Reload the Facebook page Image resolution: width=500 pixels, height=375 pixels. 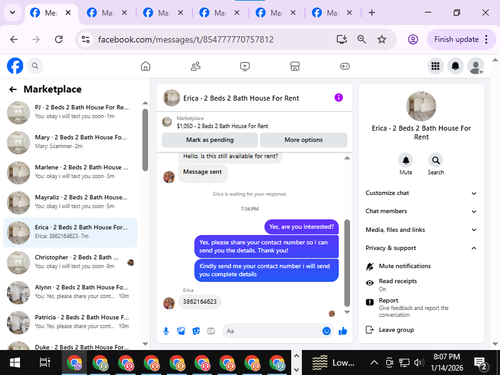(59, 39)
